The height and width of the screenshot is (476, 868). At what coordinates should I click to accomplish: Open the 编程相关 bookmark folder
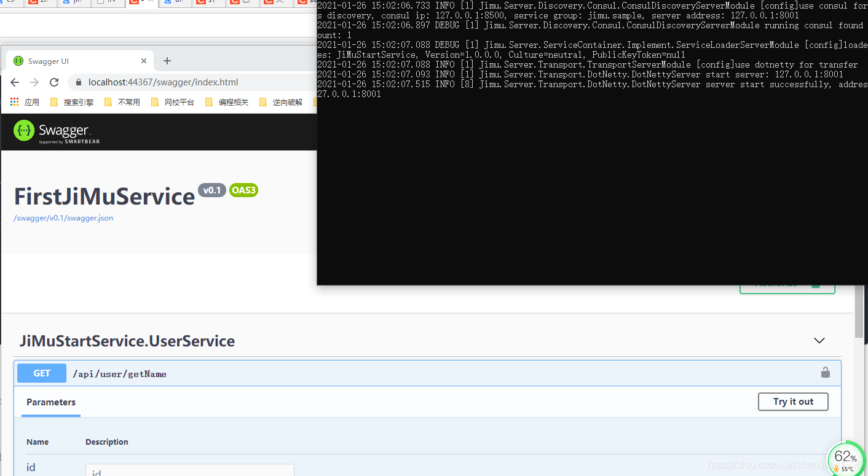(x=227, y=103)
